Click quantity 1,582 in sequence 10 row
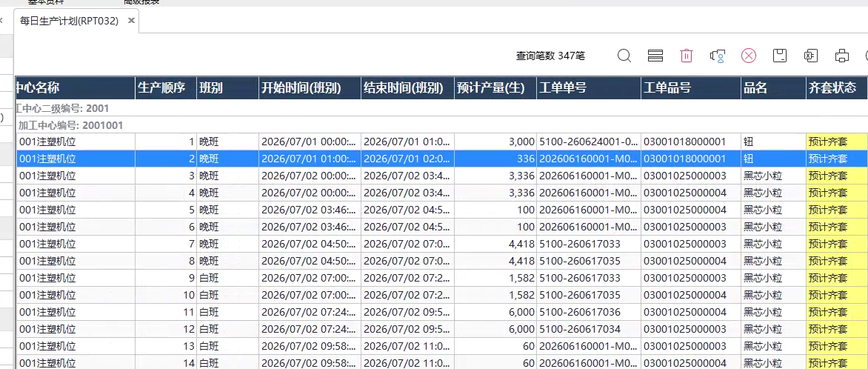Screen dimensions: 868x369 tap(495, 295)
